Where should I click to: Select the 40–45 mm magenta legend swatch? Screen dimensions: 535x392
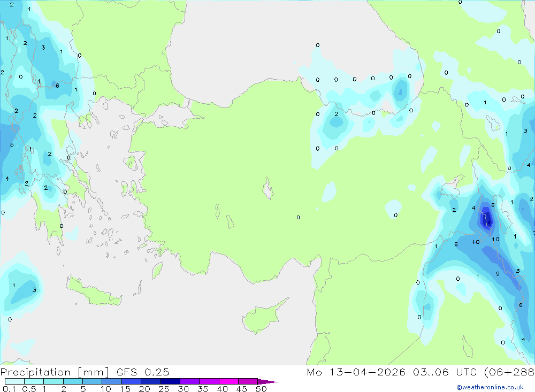pos(228,381)
